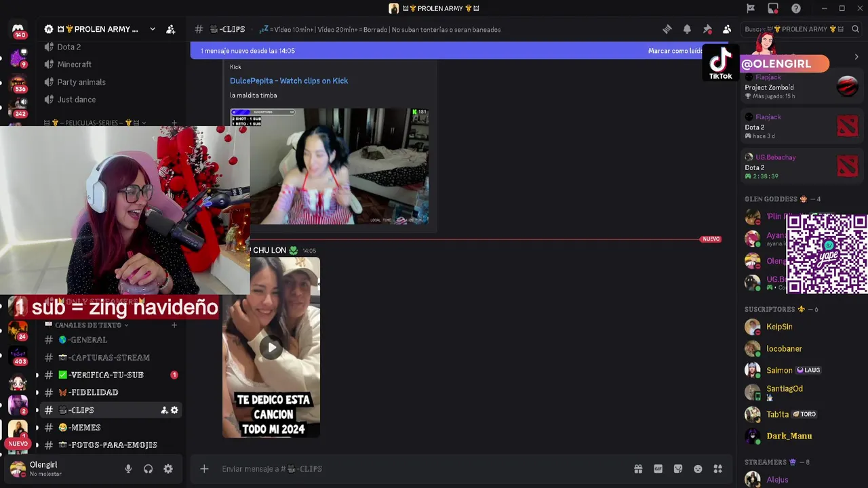Open the CLIPS channel settings gear
Viewport: 868px width, 488px height.
click(x=174, y=410)
